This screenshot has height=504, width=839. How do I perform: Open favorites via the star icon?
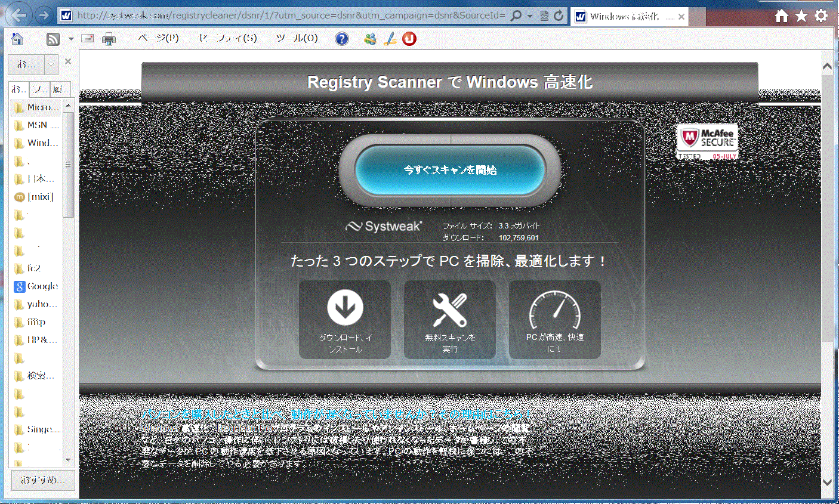point(801,16)
